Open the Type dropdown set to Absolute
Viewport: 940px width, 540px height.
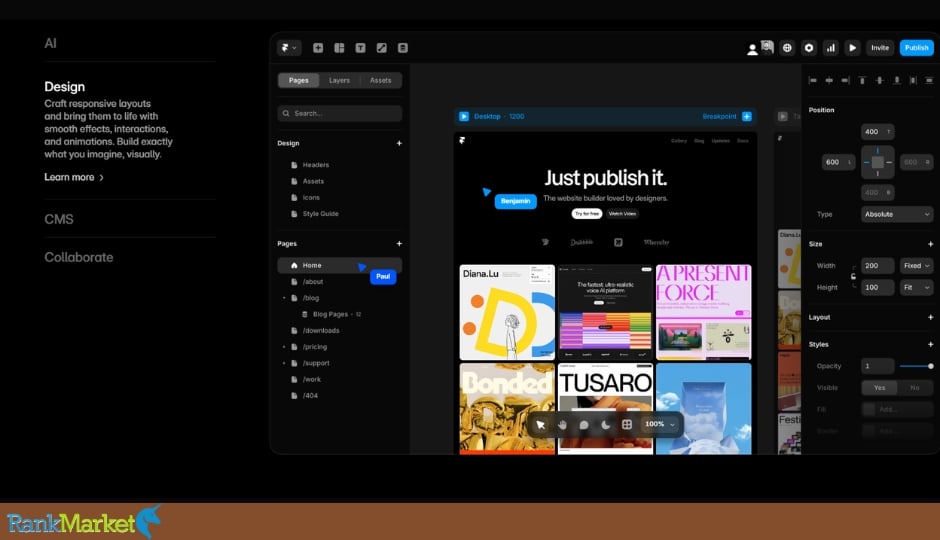coord(897,215)
